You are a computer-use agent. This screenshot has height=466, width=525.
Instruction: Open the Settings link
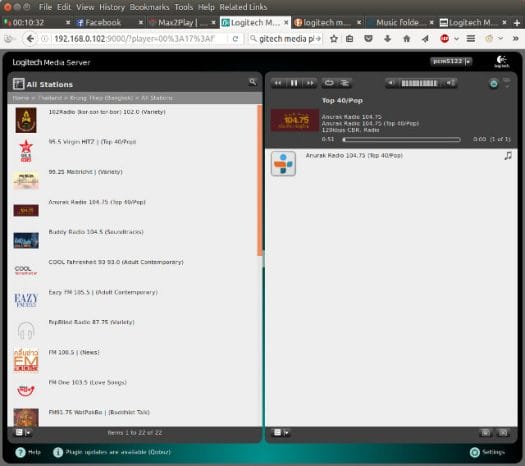487,452
